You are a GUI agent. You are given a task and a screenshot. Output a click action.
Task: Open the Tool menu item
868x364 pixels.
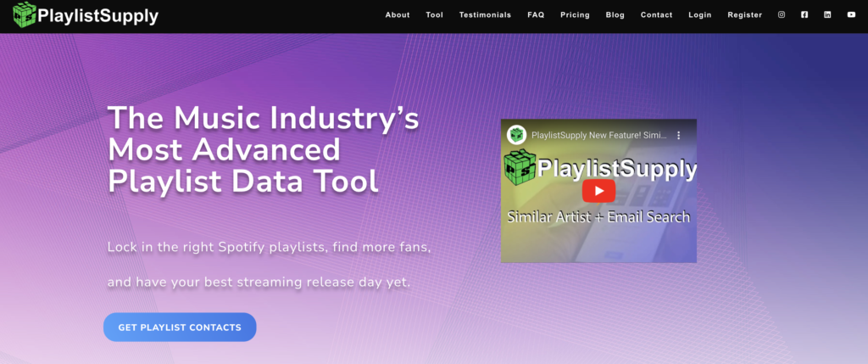[435, 15]
